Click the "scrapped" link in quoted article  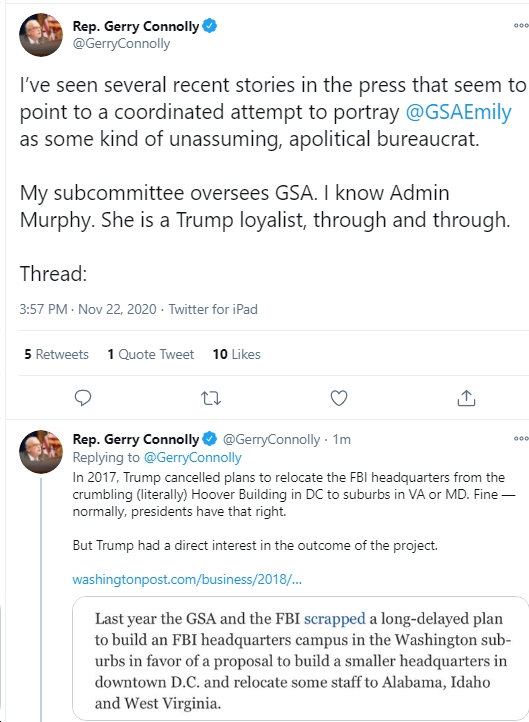(335, 618)
